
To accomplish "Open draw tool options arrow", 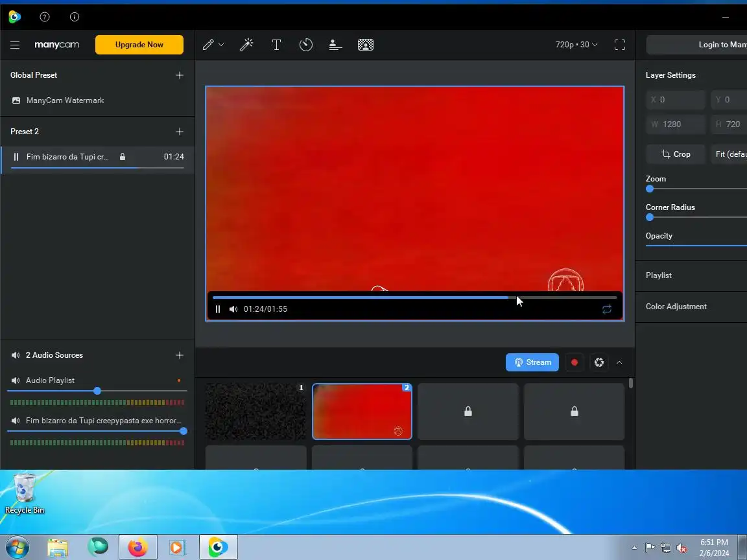I will point(221,45).
